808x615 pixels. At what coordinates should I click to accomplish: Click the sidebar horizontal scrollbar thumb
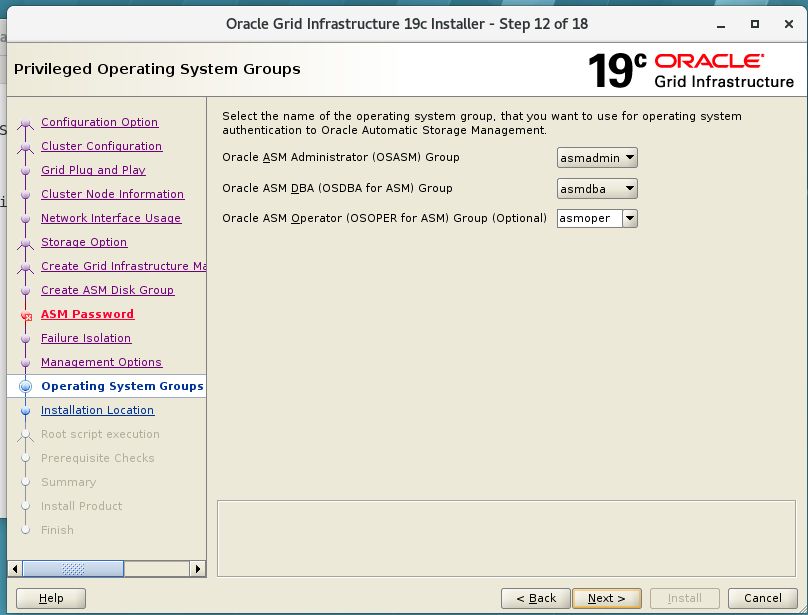(73, 569)
